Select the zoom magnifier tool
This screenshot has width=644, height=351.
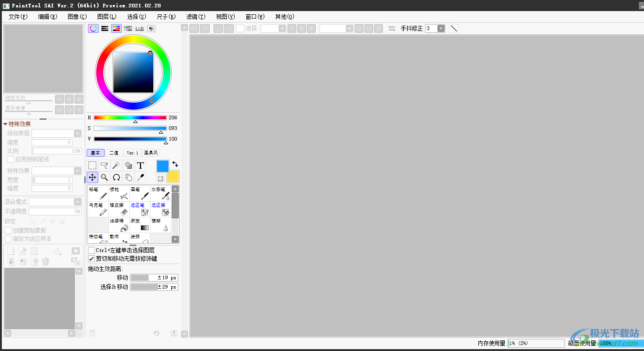click(x=105, y=178)
